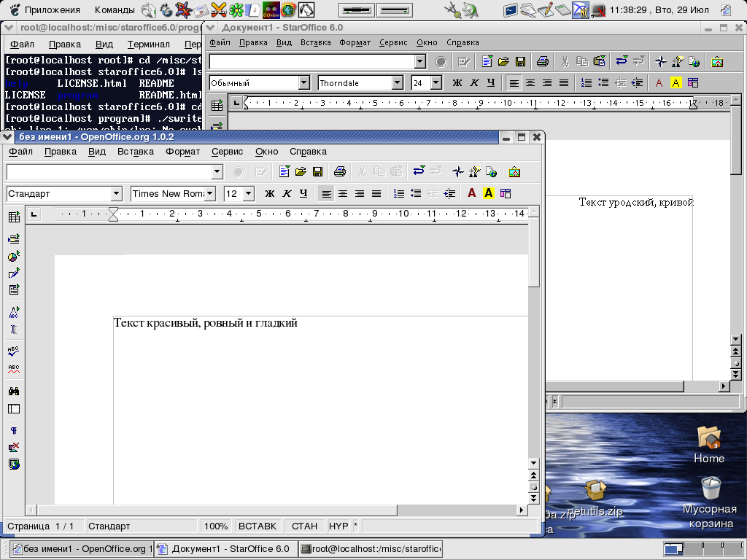
Task: Save document via floppy icon in OpenOffice
Action: point(318,171)
